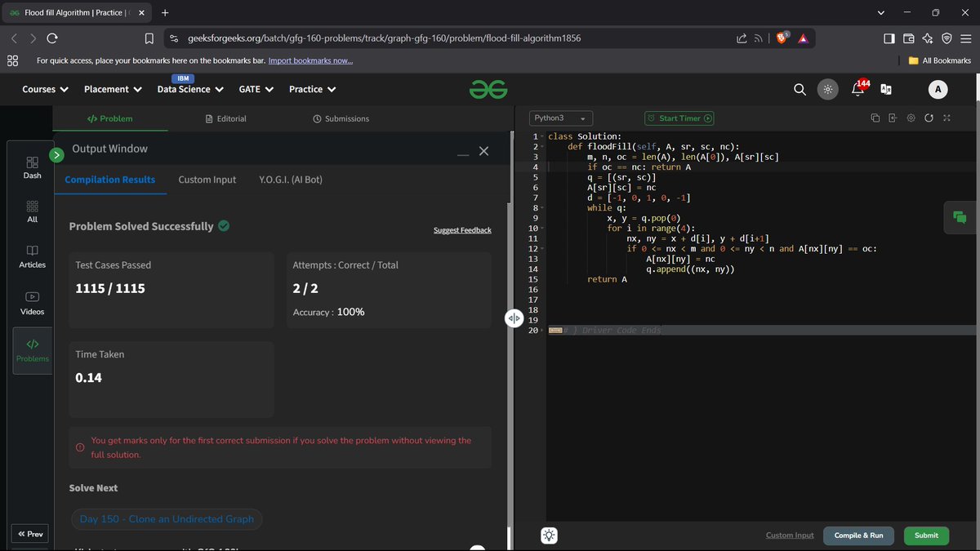Reload the page in browser toolbar
980x551 pixels.
(52, 38)
